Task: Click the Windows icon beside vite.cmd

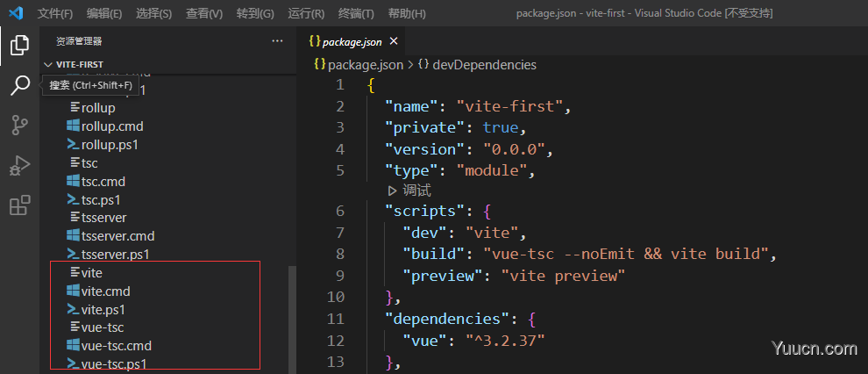Action: pos(73,291)
